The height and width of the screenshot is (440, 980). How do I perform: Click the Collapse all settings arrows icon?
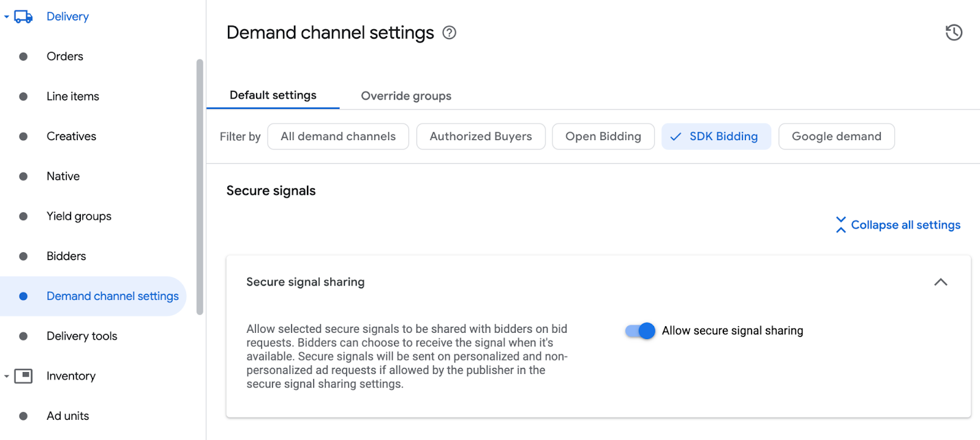[841, 225]
